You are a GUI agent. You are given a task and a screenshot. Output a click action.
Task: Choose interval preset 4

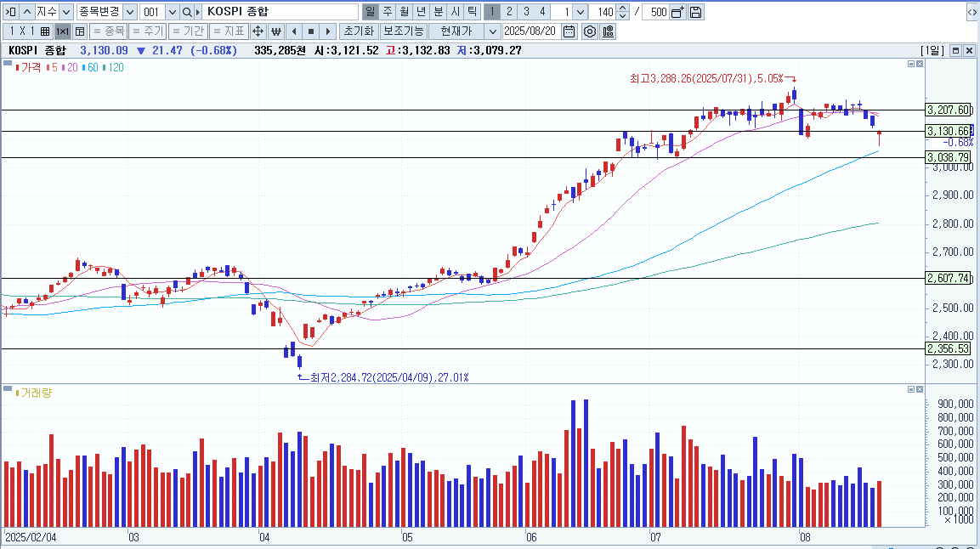(542, 12)
